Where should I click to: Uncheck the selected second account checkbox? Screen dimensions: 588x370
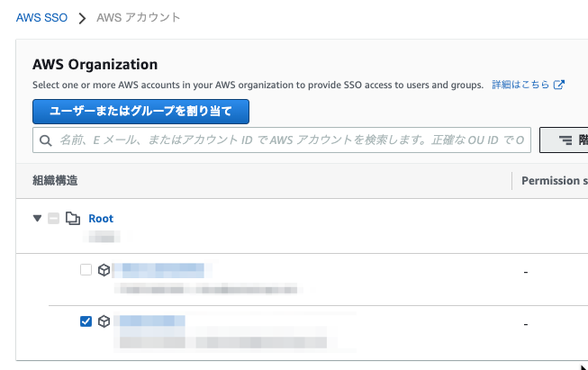(x=86, y=321)
